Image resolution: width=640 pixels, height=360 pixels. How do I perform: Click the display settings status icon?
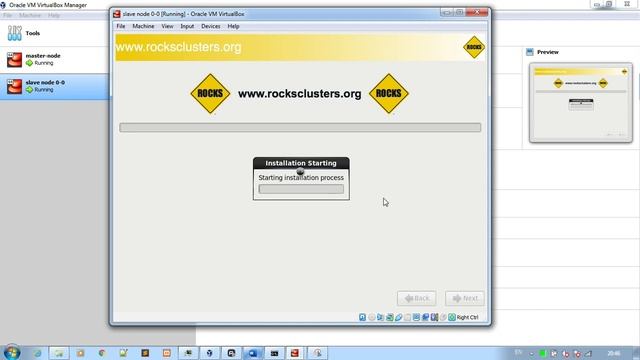pos(416,317)
